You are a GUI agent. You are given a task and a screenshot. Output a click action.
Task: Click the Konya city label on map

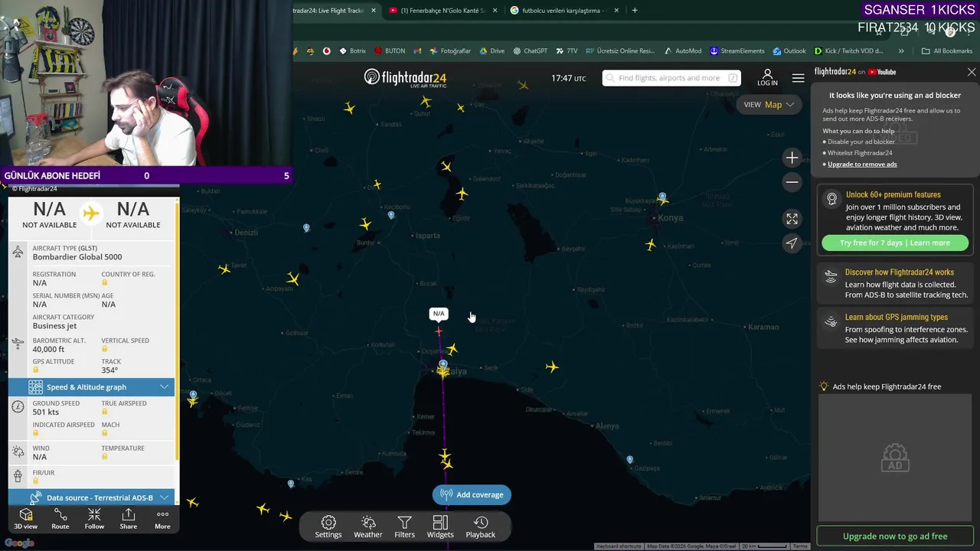(x=671, y=218)
